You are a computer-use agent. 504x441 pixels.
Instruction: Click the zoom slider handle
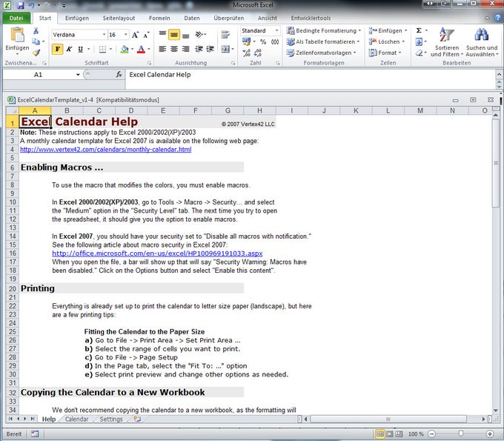[x=460, y=434]
